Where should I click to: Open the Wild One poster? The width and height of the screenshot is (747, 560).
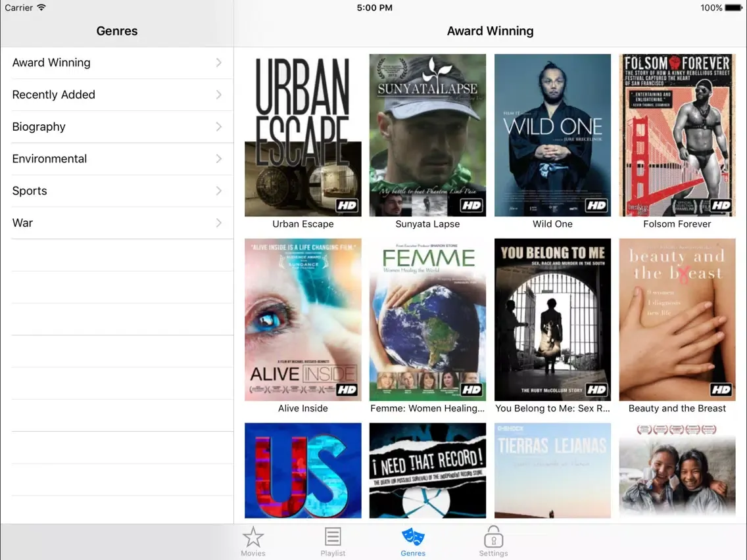coord(552,135)
